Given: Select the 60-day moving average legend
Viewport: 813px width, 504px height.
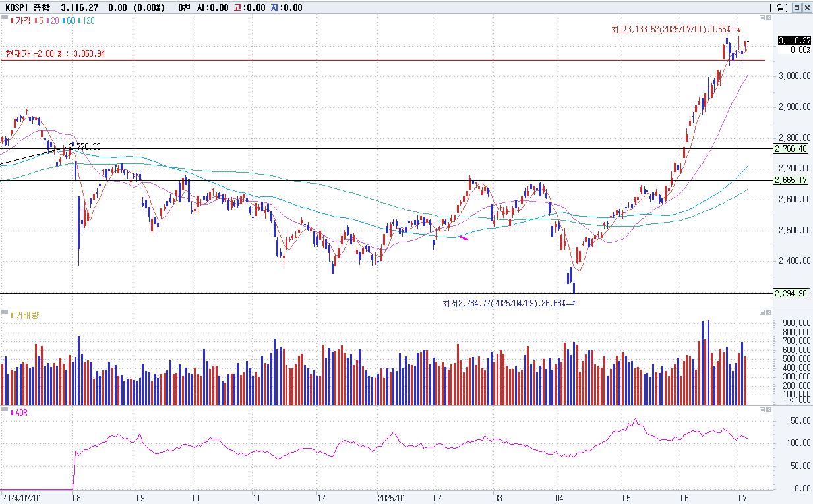Looking at the screenshot, I should coord(69,20).
